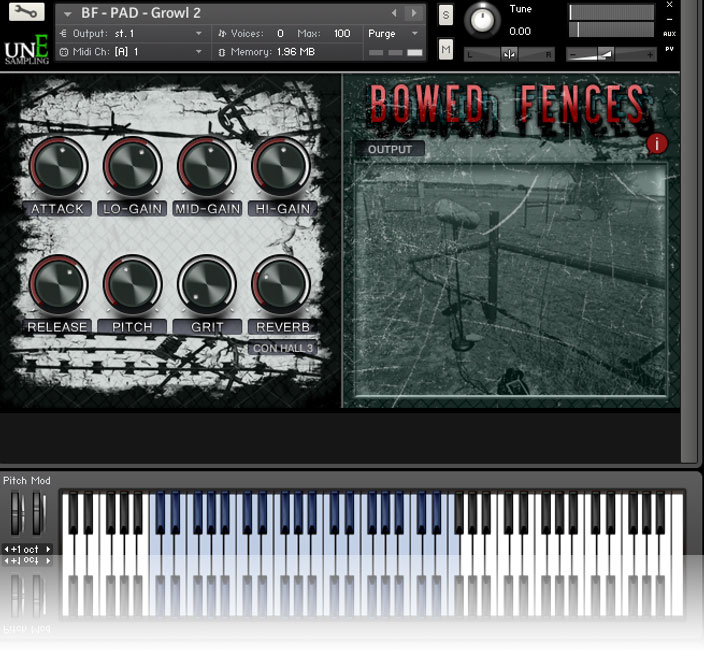The image size is (704, 655).
Task: Click the pan slider in header
Action: click(x=509, y=53)
